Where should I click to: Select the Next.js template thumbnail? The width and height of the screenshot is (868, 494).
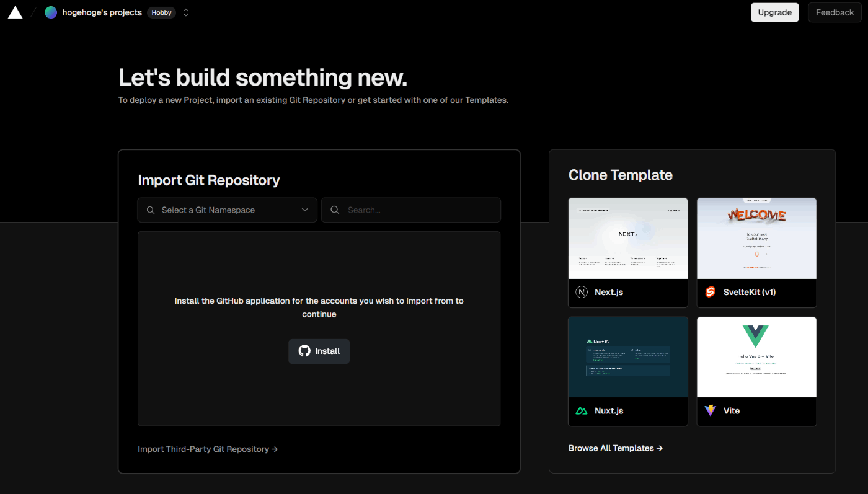[x=628, y=239]
